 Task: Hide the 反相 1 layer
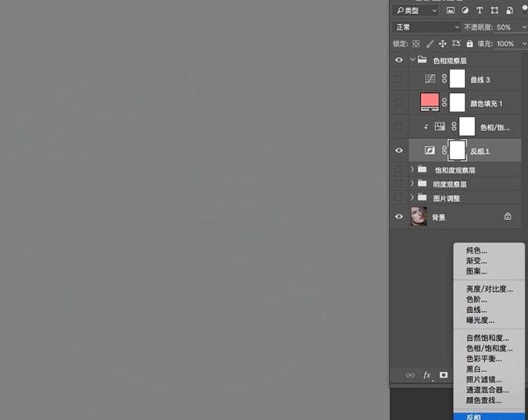tap(399, 150)
